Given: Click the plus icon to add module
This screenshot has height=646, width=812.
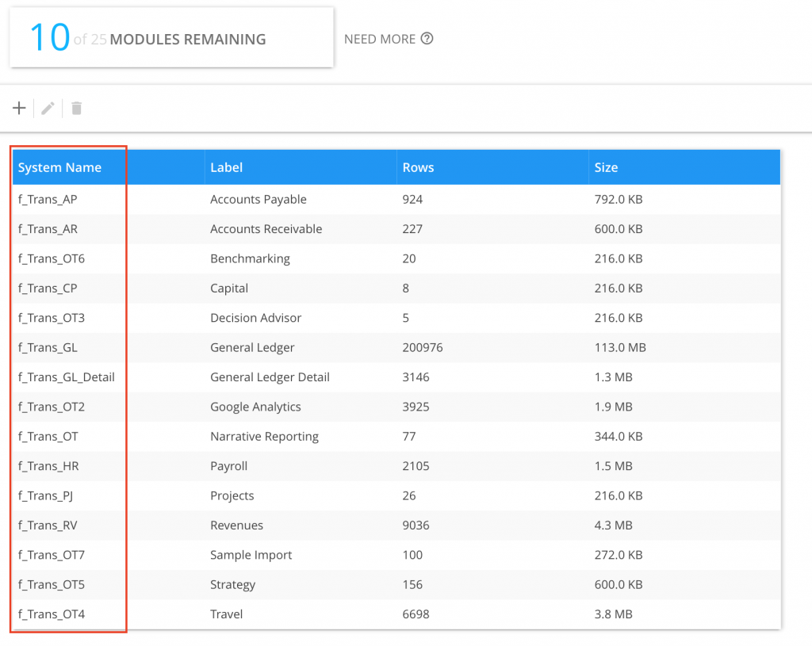Looking at the screenshot, I should [x=20, y=108].
